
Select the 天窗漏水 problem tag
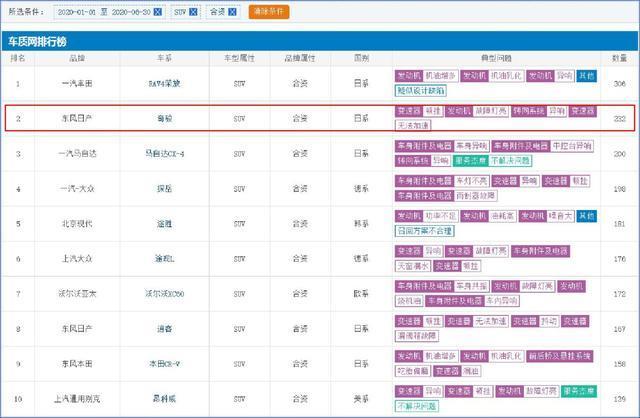point(413,266)
